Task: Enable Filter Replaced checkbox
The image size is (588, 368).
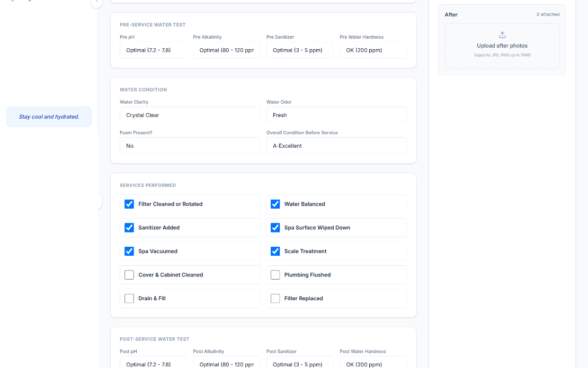Action: [275, 298]
